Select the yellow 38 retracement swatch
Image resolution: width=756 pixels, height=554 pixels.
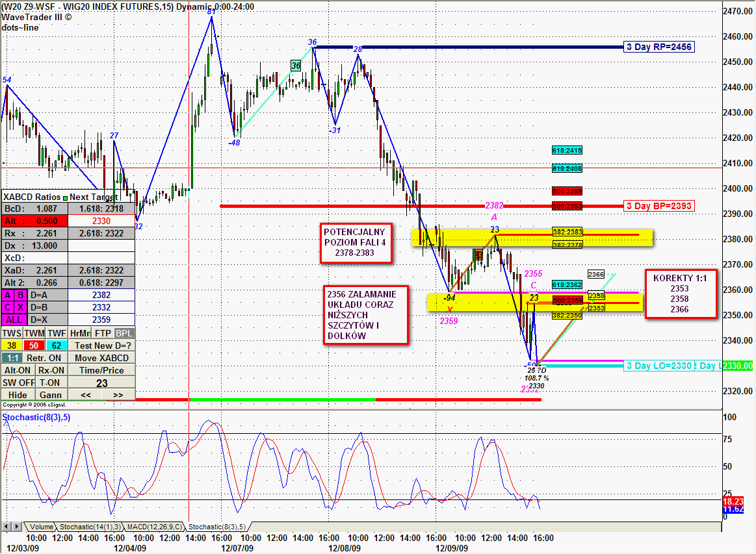point(12,346)
